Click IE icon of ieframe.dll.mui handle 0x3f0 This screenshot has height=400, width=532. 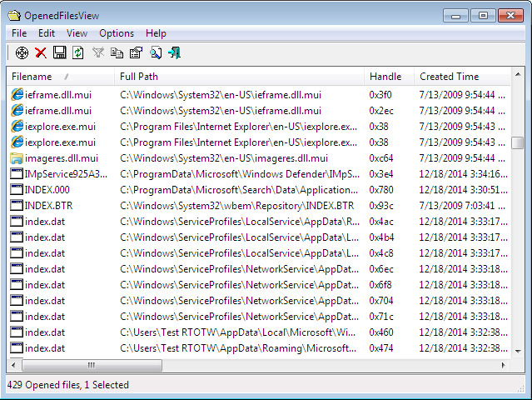coord(17,95)
